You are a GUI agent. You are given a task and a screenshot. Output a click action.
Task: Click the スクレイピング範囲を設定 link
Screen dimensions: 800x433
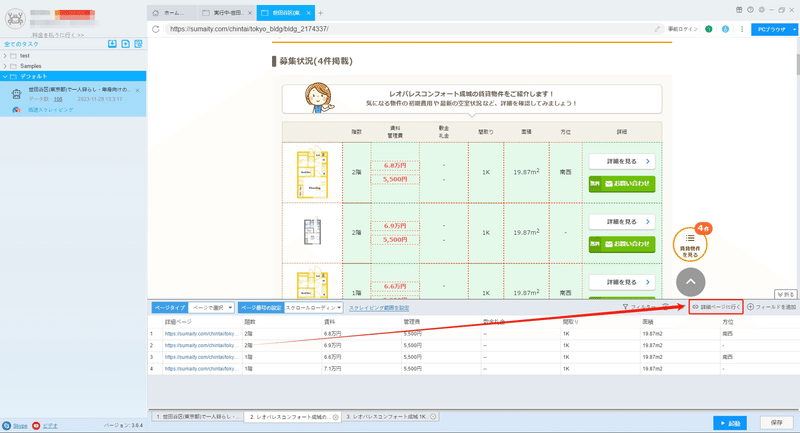379,308
